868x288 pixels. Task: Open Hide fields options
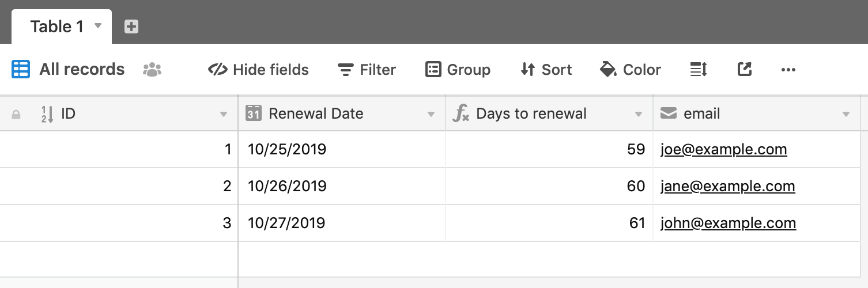pos(258,70)
